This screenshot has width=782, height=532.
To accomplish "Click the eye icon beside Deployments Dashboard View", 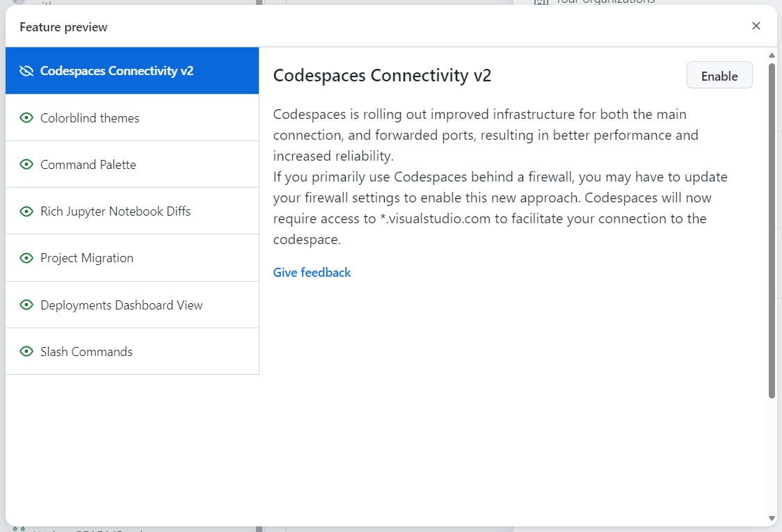I will pos(26,305).
